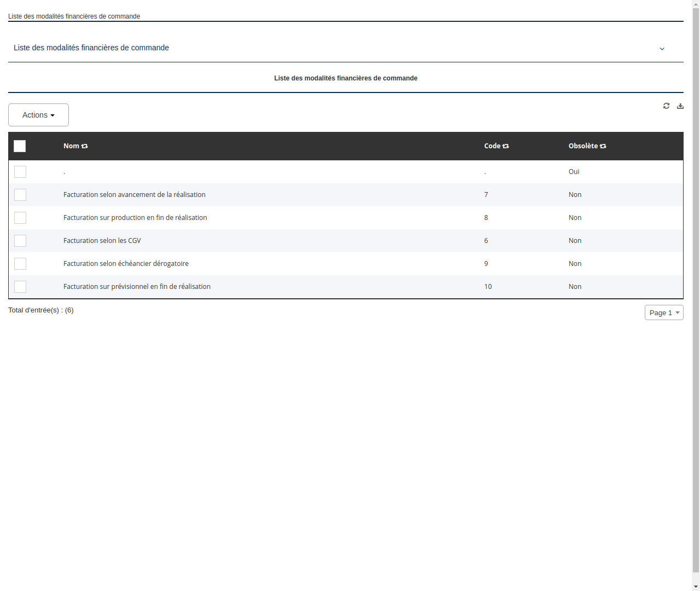The width and height of the screenshot is (700, 591).
Task: Select the 'Liste des modalités financières de commande' tab title
Action: [x=346, y=78]
